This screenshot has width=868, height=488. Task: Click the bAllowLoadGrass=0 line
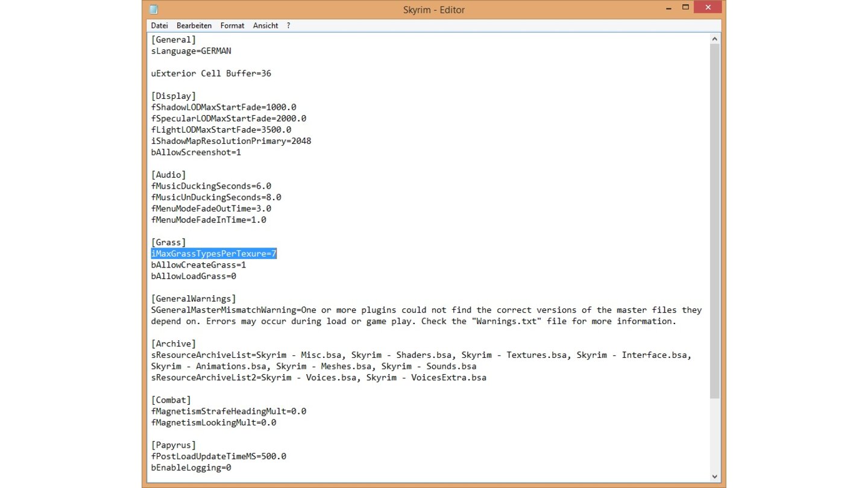coord(193,277)
